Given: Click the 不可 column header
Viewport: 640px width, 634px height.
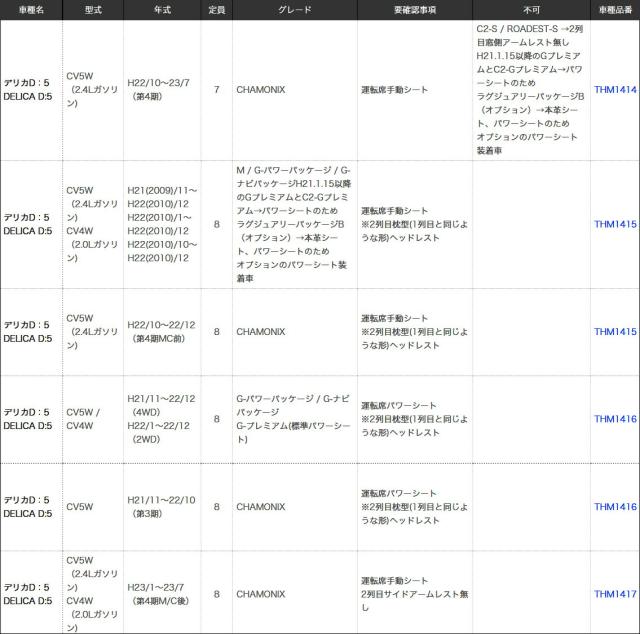Looking at the screenshot, I should (x=531, y=10).
